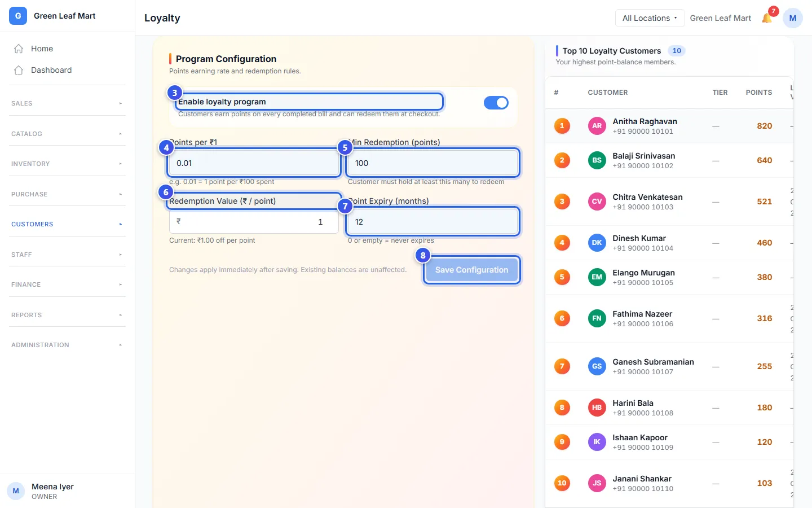This screenshot has width=812, height=508.
Task: Click Elango Murugan's EM avatar
Action: coord(597,277)
